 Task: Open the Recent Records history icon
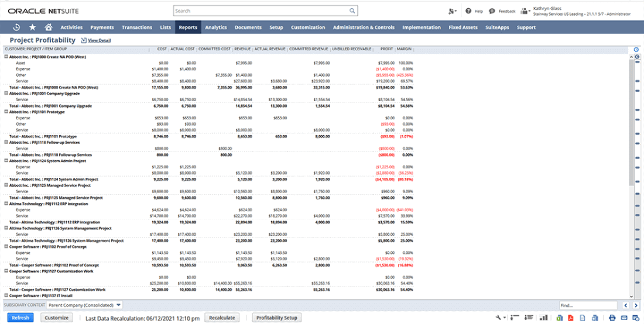pos(16,27)
